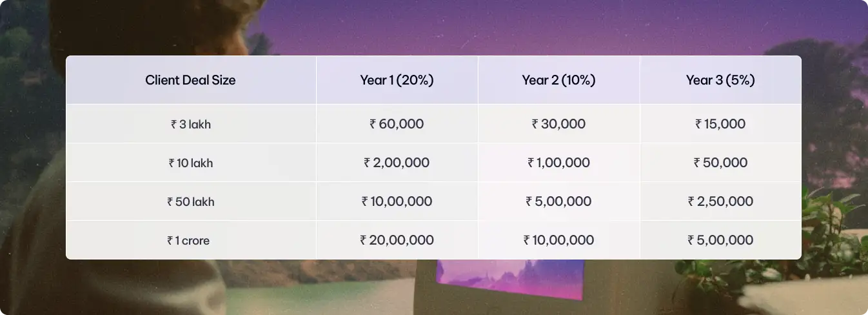Click the Year 2 (10%) header
The width and height of the screenshot is (868, 315).
(558, 80)
